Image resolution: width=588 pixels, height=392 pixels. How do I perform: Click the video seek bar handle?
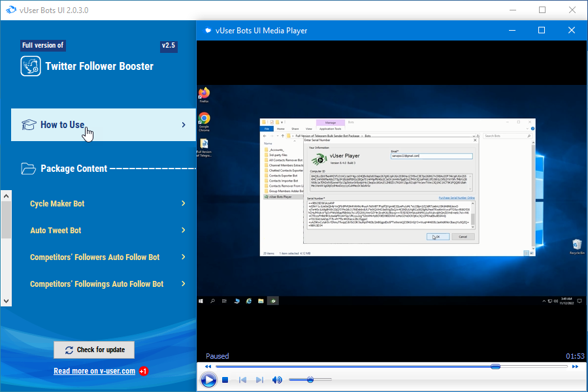tap(495, 367)
